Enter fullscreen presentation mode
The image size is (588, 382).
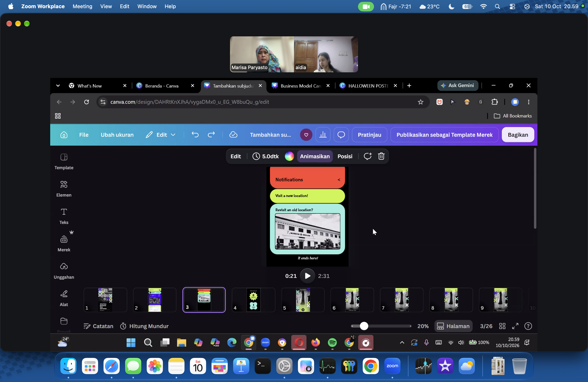click(515, 326)
